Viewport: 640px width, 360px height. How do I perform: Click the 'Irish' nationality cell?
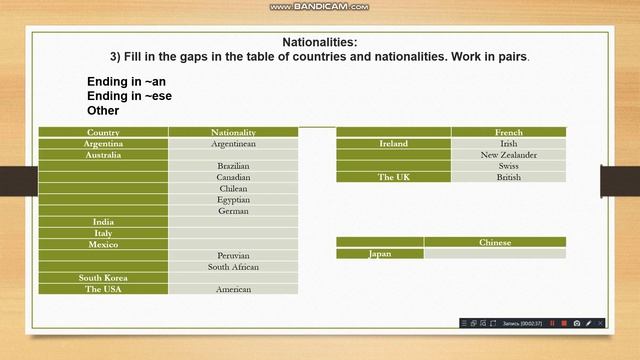coord(509,144)
